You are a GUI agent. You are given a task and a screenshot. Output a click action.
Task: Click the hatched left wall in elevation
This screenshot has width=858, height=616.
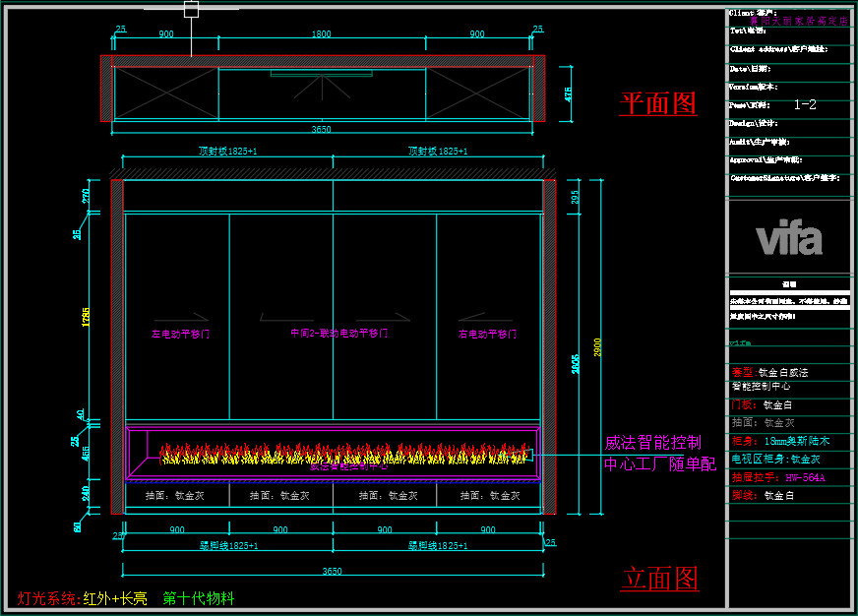pos(116,345)
